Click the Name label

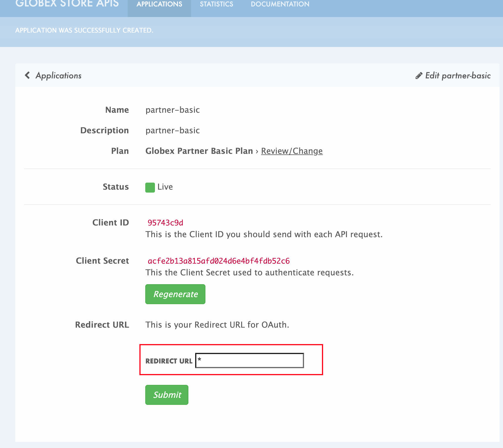pyautogui.click(x=117, y=110)
